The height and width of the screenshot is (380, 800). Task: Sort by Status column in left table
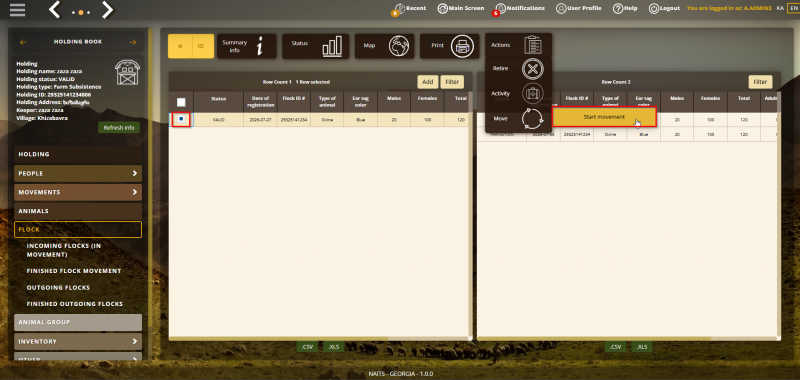tap(218, 102)
